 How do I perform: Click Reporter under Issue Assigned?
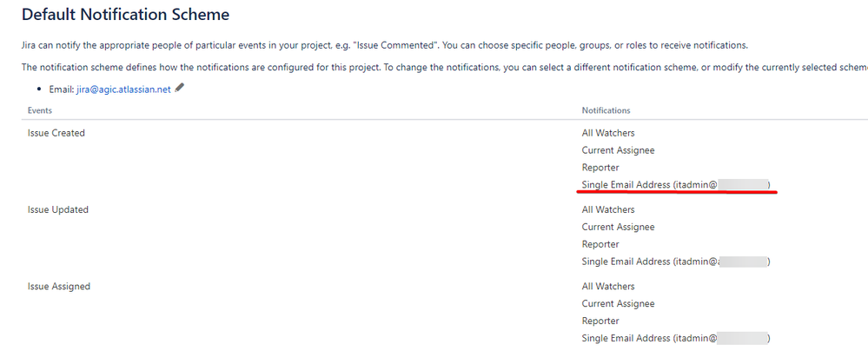pyautogui.click(x=600, y=321)
